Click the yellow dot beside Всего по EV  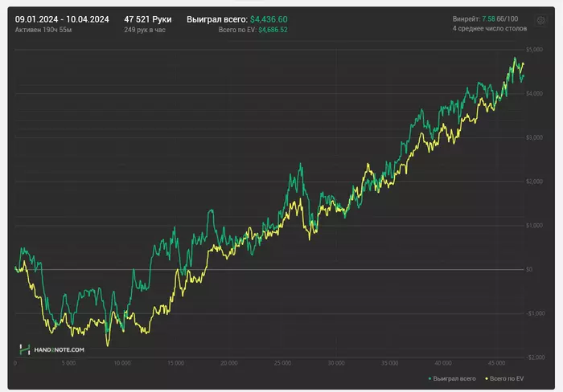tap(486, 377)
